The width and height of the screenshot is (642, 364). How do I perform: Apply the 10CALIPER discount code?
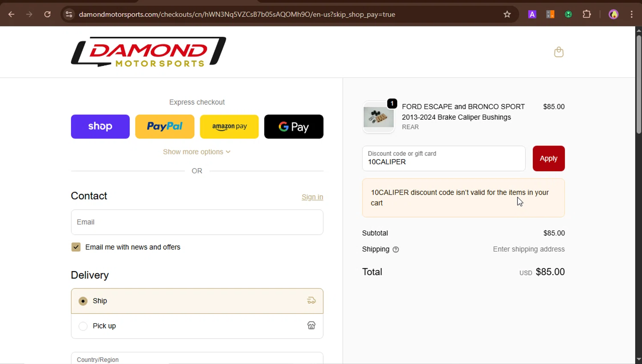pos(549,158)
